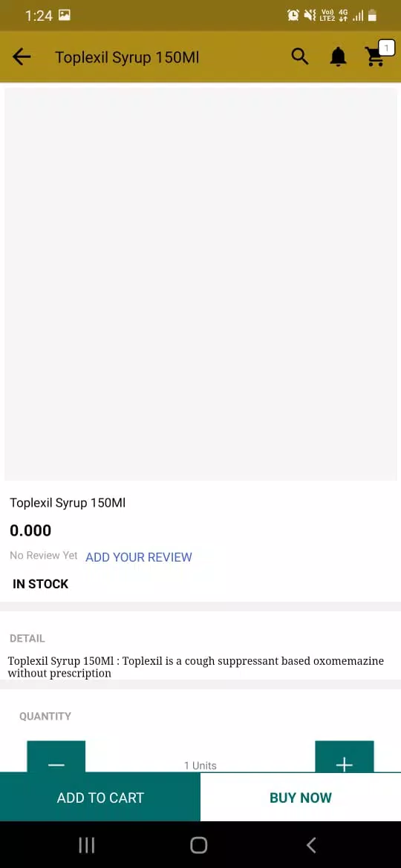
Task: Tap the IN STOCK label
Action: 40,584
